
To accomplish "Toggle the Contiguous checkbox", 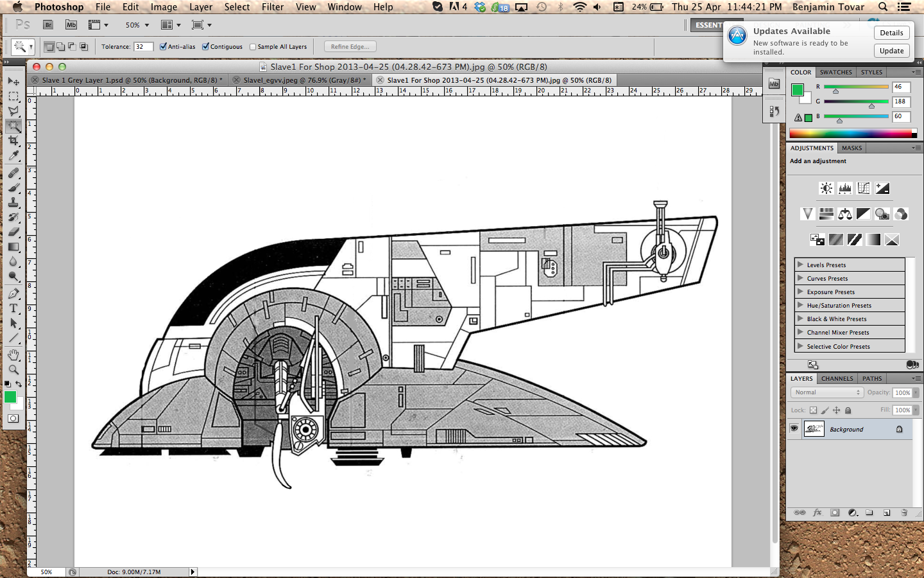I will coord(205,46).
